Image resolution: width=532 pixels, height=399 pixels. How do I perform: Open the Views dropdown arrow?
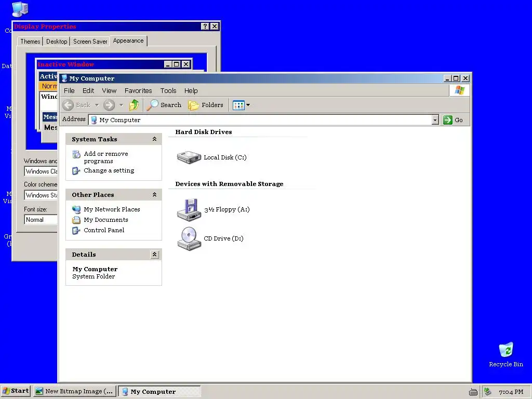click(248, 105)
